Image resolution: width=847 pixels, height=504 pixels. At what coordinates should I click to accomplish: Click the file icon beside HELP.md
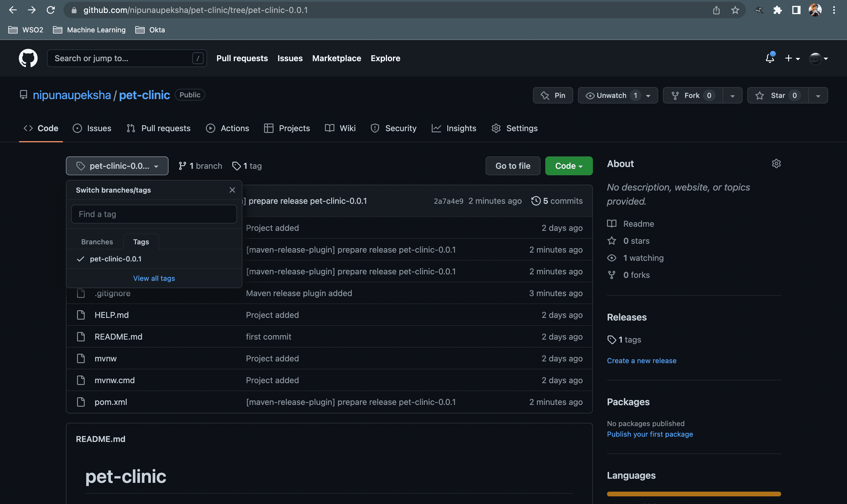click(81, 315)
